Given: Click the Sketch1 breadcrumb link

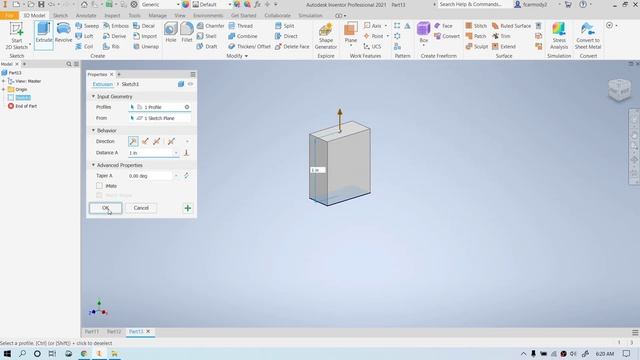Looking at the screenshot, I should tap(130, 84).
